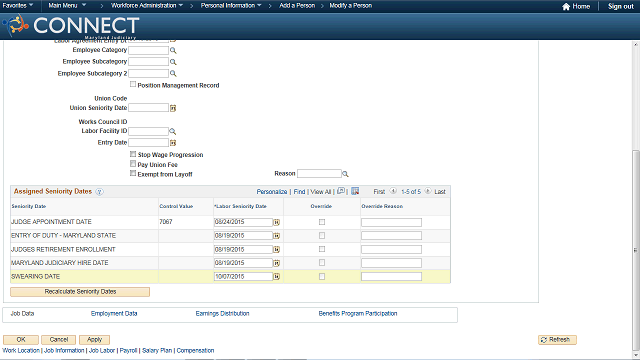This screenshot has height=360, width=640.
Task: Expand the Favorites dropdown menu
Action: tap(18, 5)
